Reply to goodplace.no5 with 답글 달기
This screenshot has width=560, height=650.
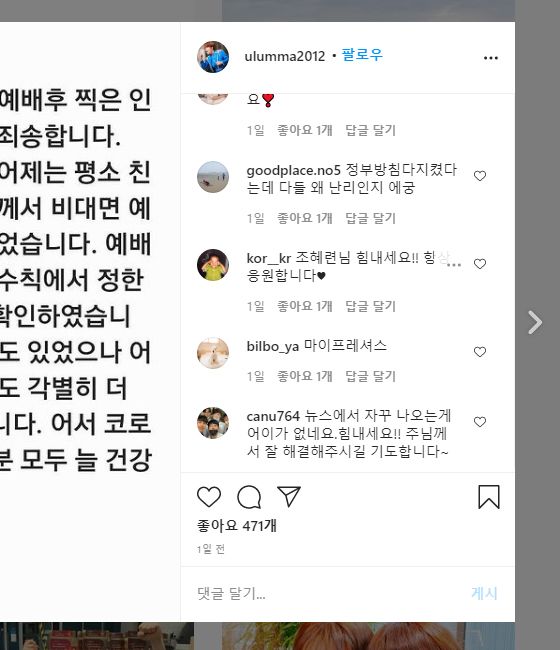[371, 218]
